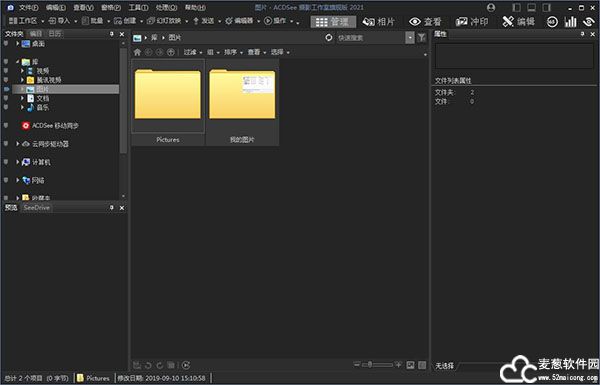Open the 365 mode icon

click(x=552, y=22)
